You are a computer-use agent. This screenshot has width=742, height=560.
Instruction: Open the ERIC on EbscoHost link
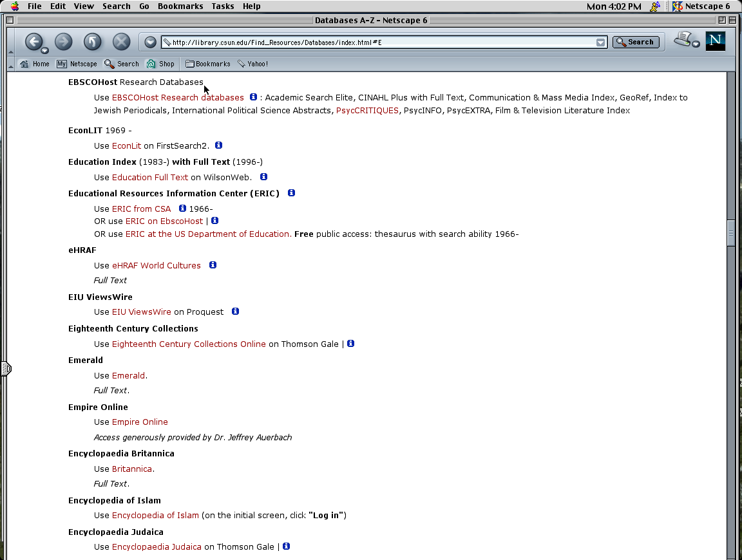pyautogui.click(x=164, y=221)
